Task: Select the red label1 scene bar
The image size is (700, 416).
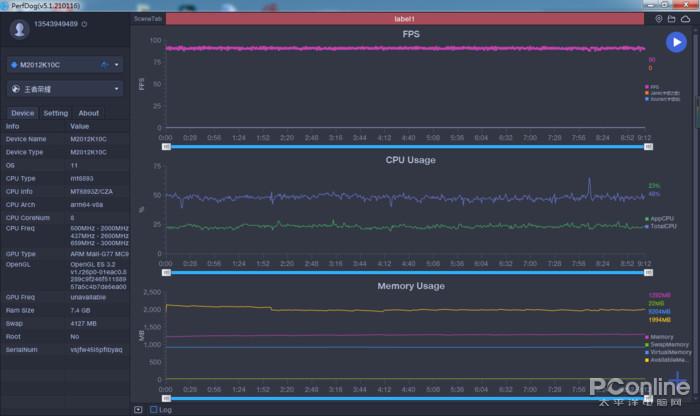Action: (404, 19)
